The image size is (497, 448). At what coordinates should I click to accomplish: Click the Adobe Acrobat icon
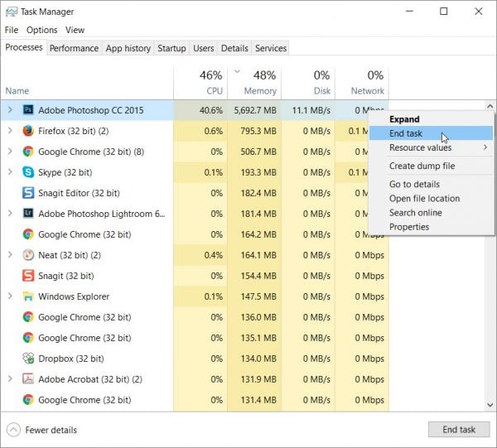coord(28,379)
